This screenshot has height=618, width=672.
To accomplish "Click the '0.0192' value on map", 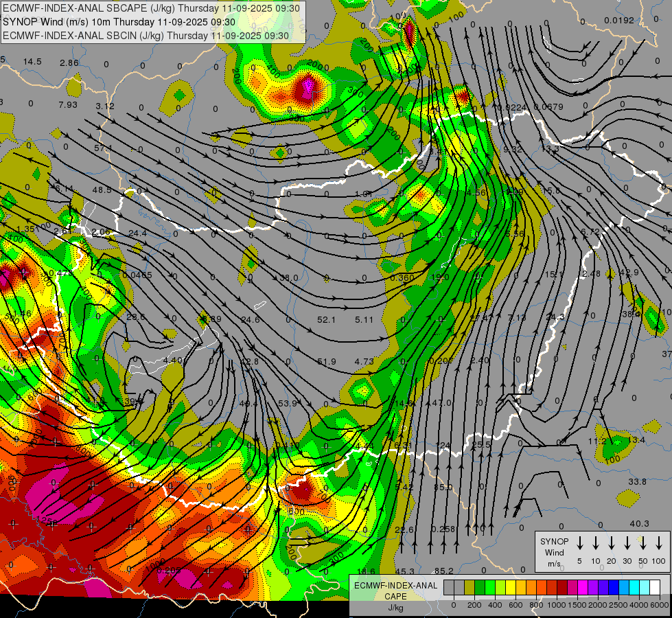I will (619, 20).
